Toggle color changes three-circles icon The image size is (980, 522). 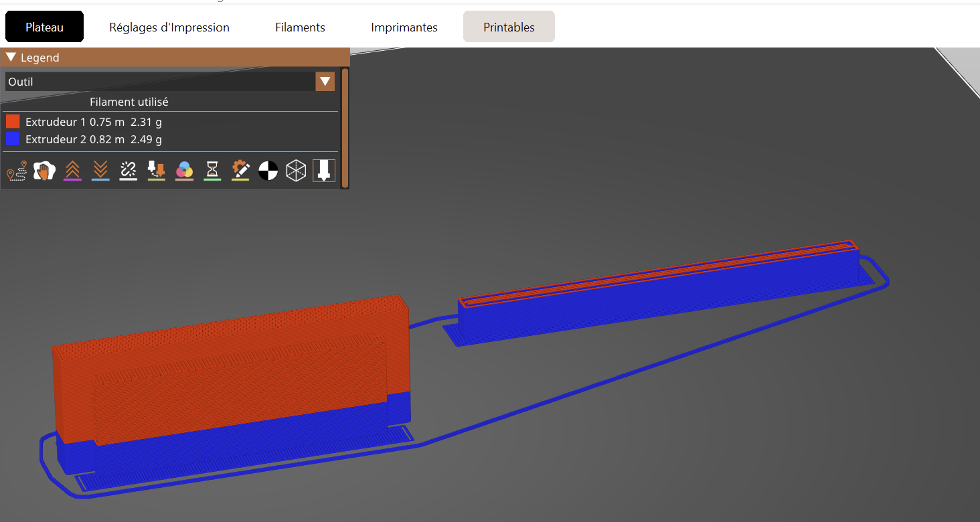[x=185, y=171]
